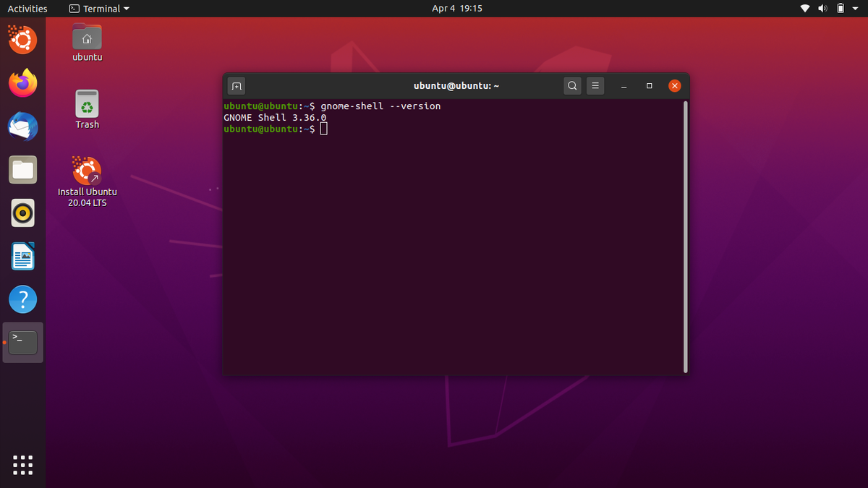The width and height of the screenshot is (868, 488).
Task: Click the Wi-Fi status icon
Action: [x=805, y=9]
